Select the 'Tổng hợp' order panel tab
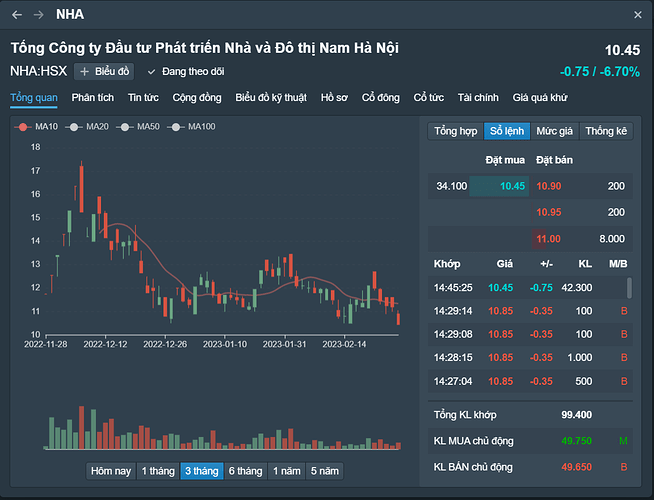The height and width of the screenshot is (500, 654). (456, 131)
